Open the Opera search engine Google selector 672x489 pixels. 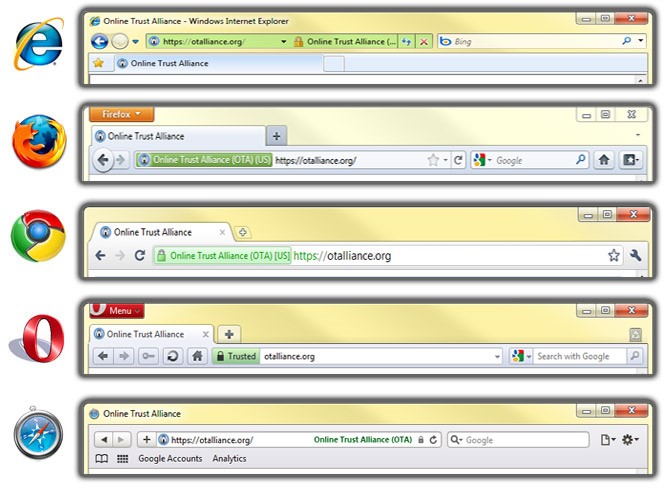(x=521, y=356)
